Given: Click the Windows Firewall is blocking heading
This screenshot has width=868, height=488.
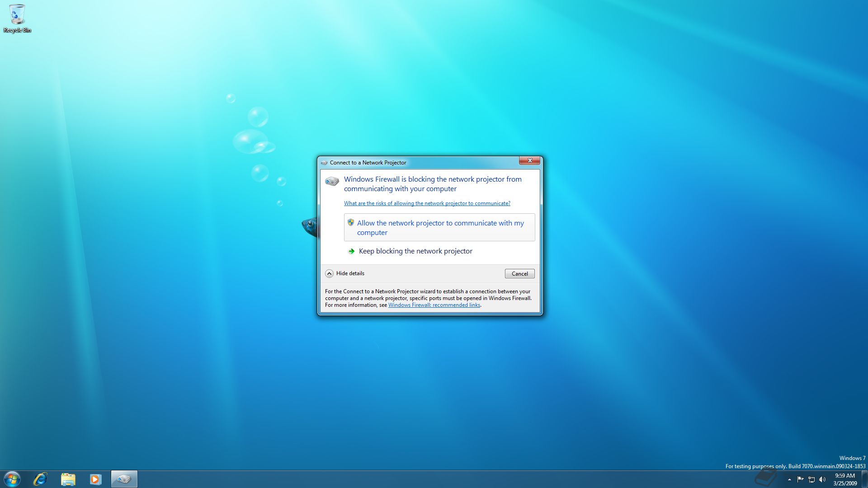Looking at the screenshot, I should click(433, 184).
